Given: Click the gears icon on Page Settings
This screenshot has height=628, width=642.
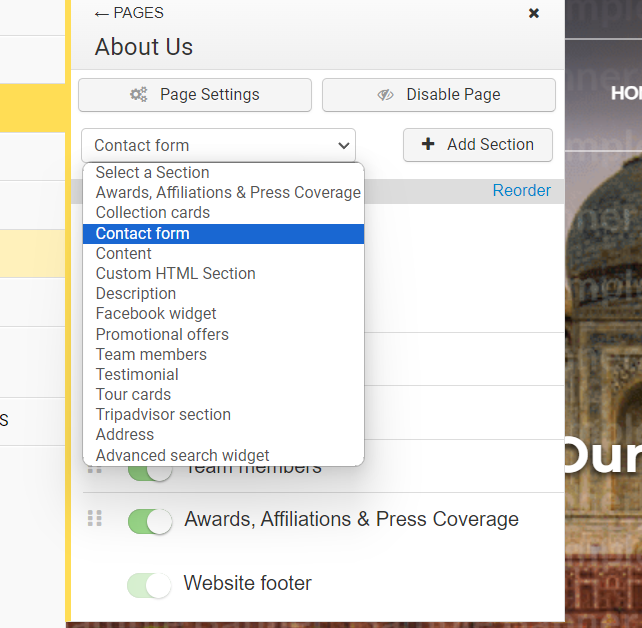Looking at the screenshot, I should 139,95.
